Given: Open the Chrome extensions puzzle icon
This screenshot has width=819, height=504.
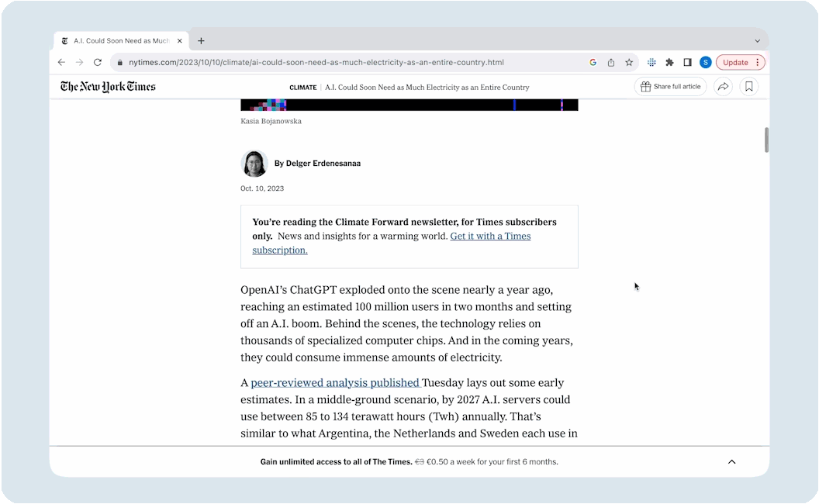Looking at the screenshot, I should pos(669,63).
